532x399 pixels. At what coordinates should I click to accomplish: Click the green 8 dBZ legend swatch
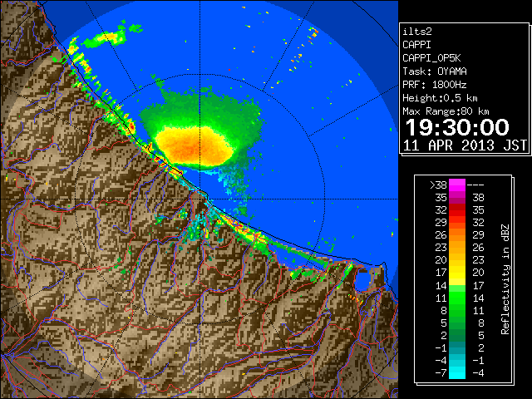(457, 310)
